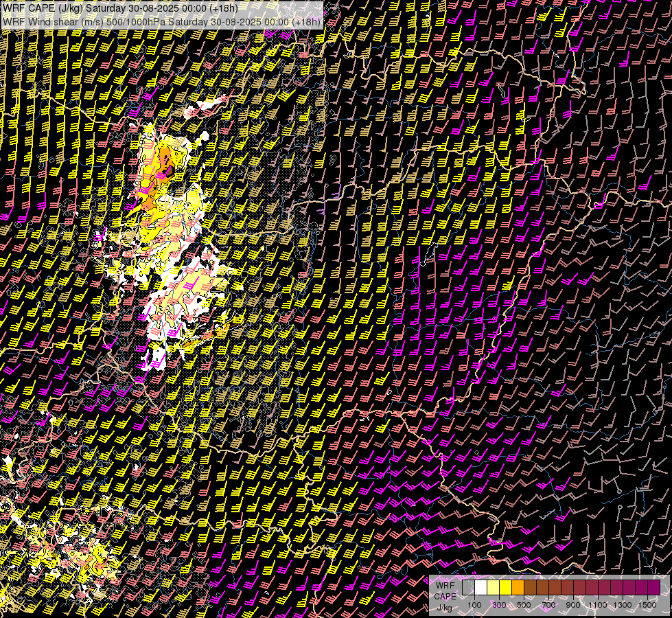Click the legend value label 1500
Viewport: 672px width, 618px height.
647,605
